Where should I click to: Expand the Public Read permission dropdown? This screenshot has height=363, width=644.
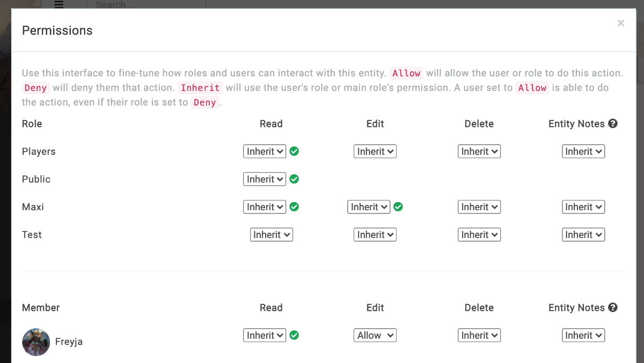[x=265, y=180]
